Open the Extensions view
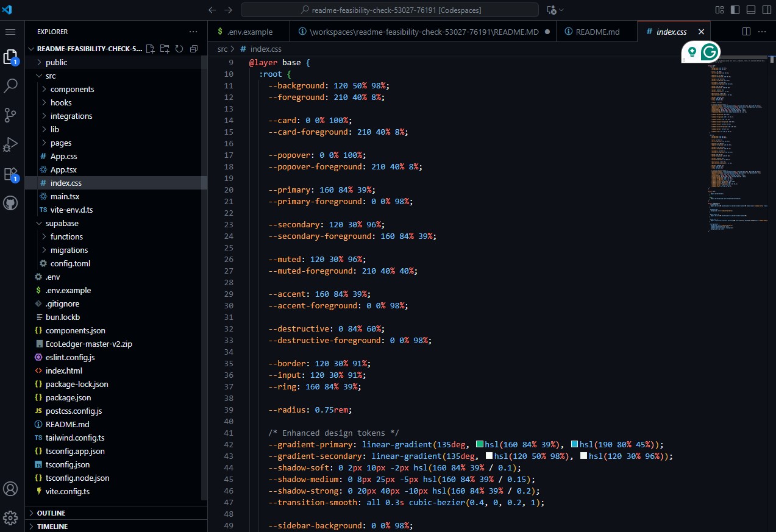The image size is (776, 532). (x=10, y=174)
